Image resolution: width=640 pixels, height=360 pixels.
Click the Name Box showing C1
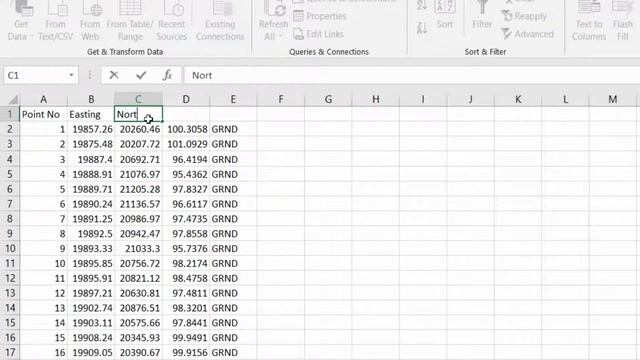(36, 75)
